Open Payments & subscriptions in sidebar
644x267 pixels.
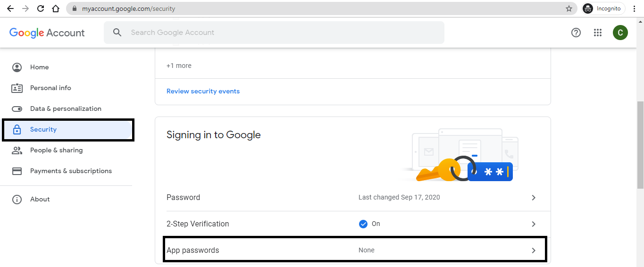(71, 171)
